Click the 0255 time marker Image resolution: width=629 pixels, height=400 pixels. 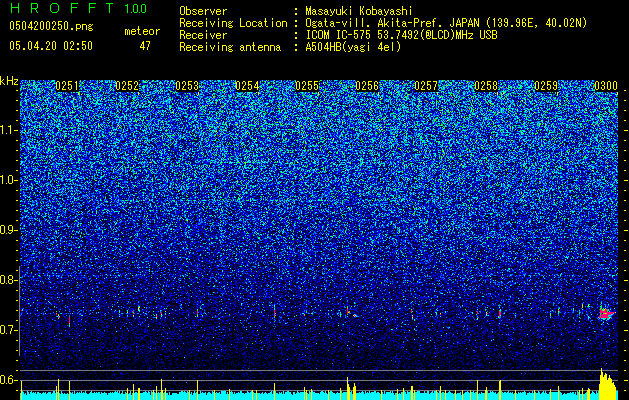click(x=307, y=86)
